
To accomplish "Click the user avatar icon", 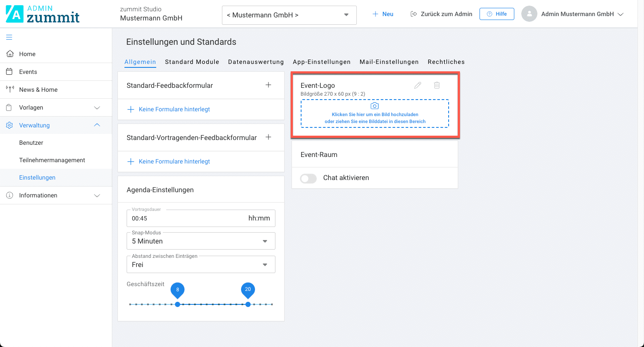I will [x=529, y=14].
